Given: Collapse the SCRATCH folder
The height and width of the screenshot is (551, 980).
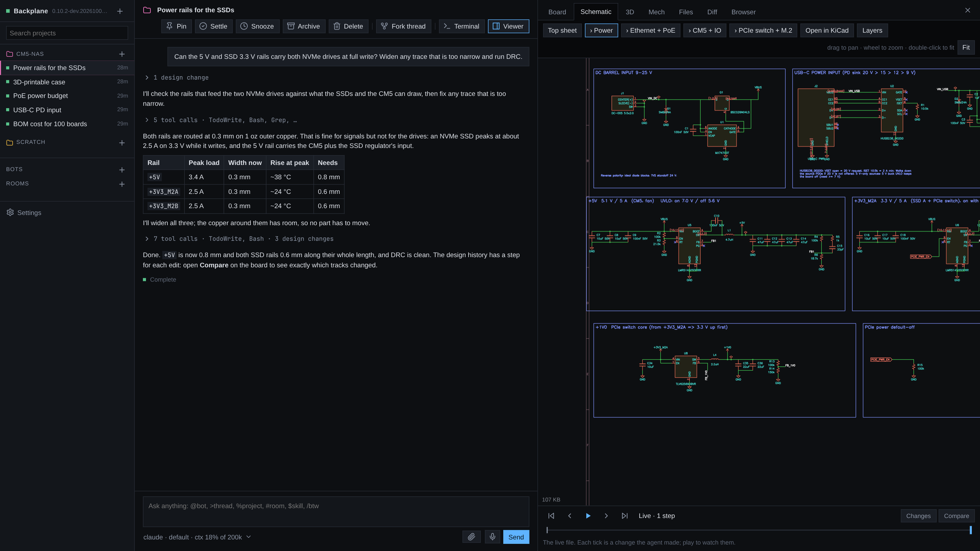Looking at the screenshot, I should [x=10, y=142].
